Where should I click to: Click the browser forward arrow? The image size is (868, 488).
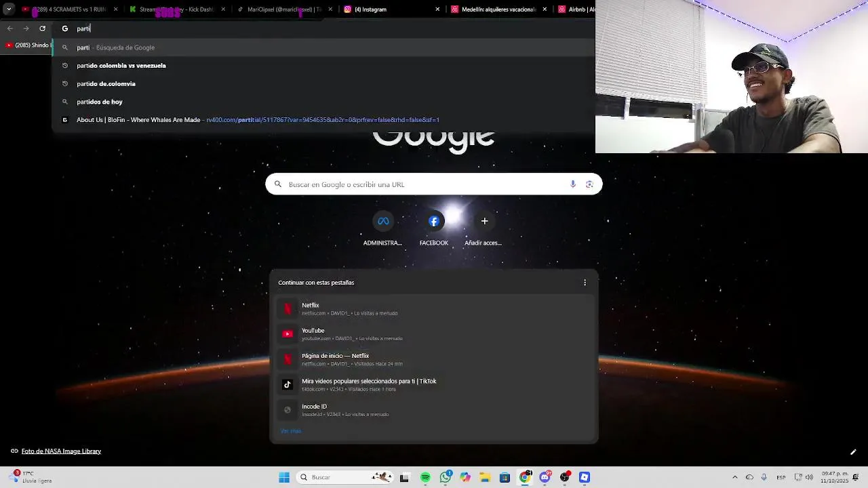pyautogui.click(x=26, y=28)
